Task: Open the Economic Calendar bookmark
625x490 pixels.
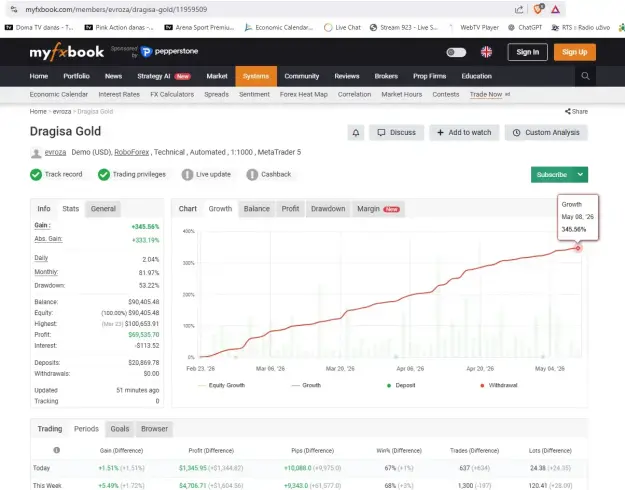Action: point(279,28)
